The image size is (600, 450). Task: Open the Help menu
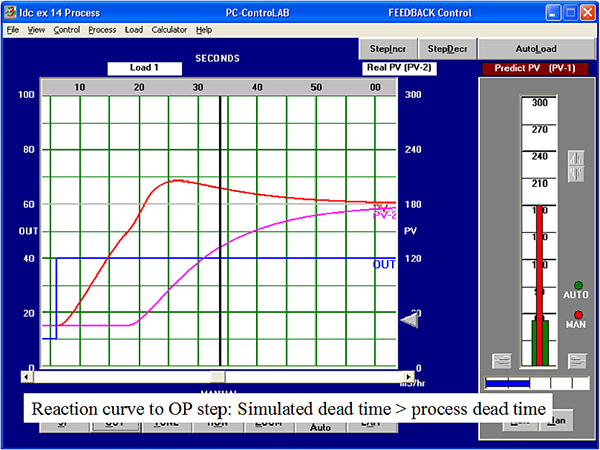coord(204,30)
